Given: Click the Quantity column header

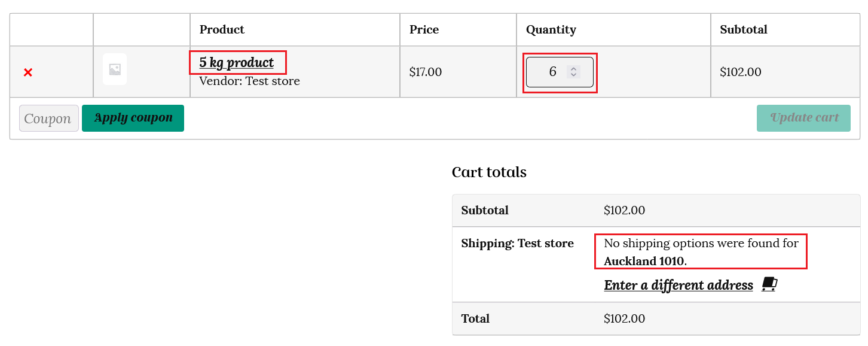Looking at the screenshot, I should (x=551, y=30).
